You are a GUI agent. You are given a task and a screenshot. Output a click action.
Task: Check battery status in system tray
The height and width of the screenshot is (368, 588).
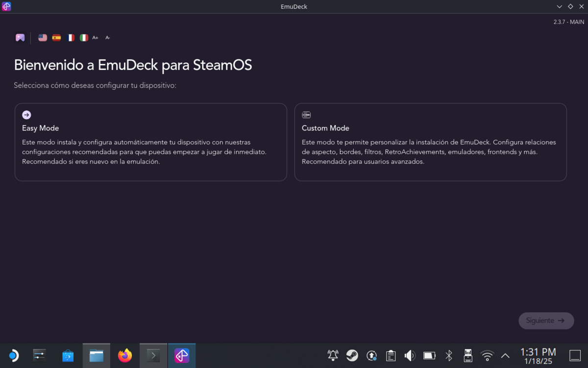coord(429,356)
